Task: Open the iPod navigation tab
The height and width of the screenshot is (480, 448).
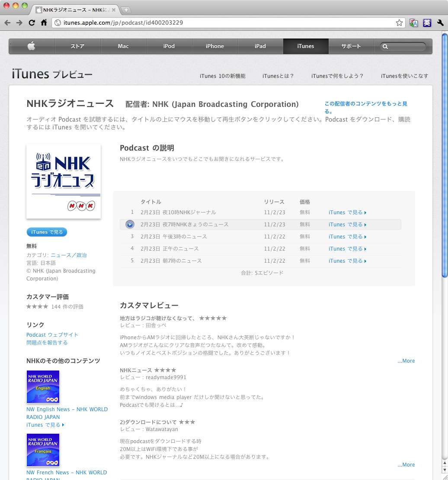Action: pyautogui.click(x=169, y=46)
